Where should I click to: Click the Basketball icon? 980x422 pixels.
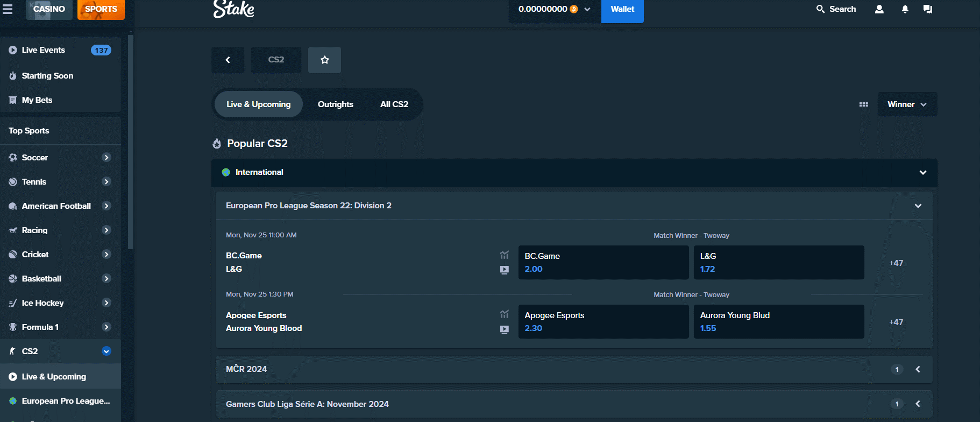[13, 279]
